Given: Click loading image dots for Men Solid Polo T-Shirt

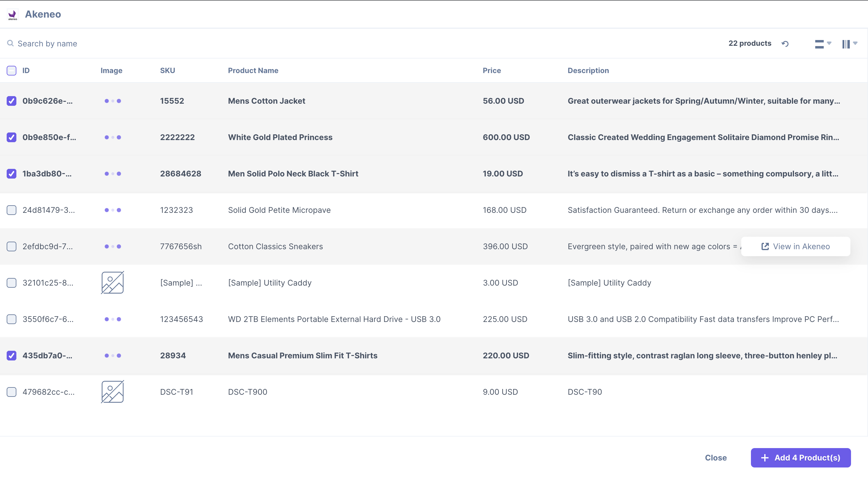Looking at the screenshot, I should pyautogui.click(x=113, y=173).
